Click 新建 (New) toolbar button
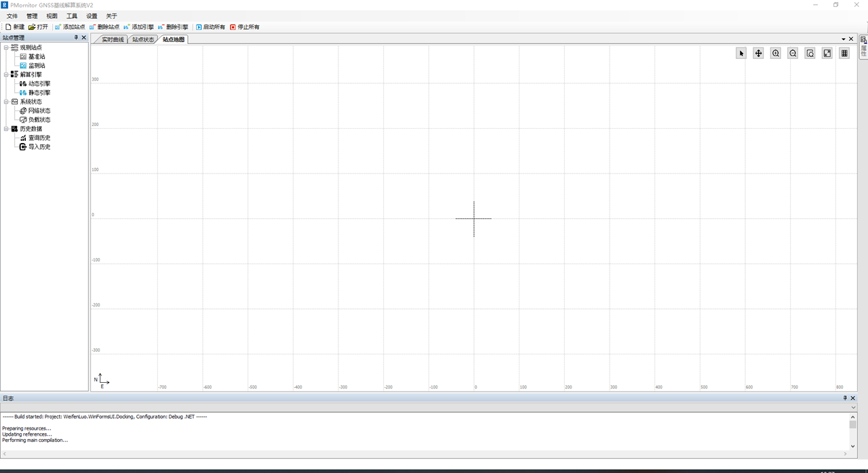868x473 pixels. [15, 27]
